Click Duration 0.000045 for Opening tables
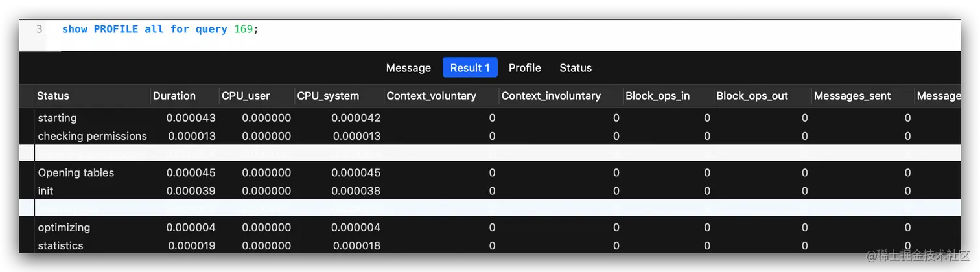Image resolution: width=980 pixels, height=272 pixels. coord(191,173)
